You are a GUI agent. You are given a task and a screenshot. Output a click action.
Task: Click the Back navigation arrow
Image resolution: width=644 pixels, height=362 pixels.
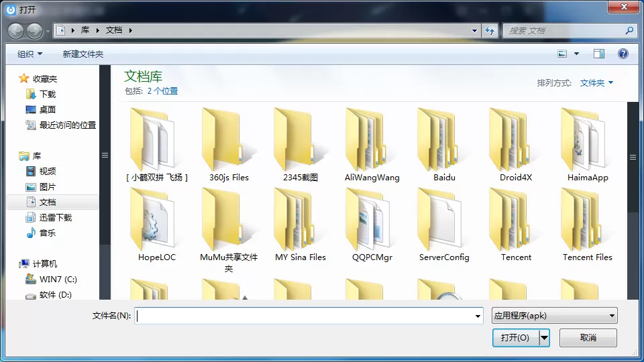[x=15, y=31]
